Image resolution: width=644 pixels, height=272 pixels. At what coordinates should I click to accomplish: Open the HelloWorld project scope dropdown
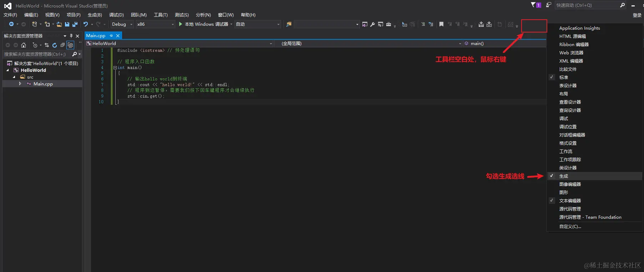(179, 44)
